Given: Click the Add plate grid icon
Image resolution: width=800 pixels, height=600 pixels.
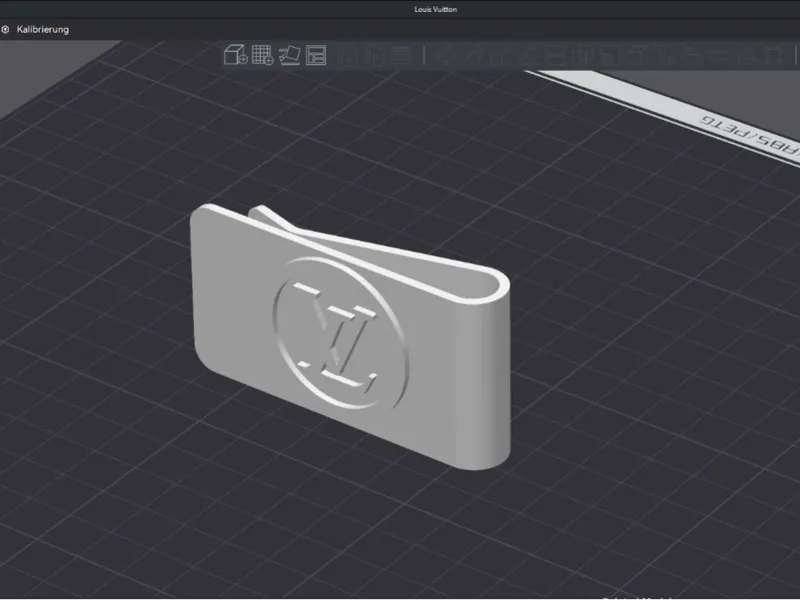Looking at the screenshot, I should 263,55.
